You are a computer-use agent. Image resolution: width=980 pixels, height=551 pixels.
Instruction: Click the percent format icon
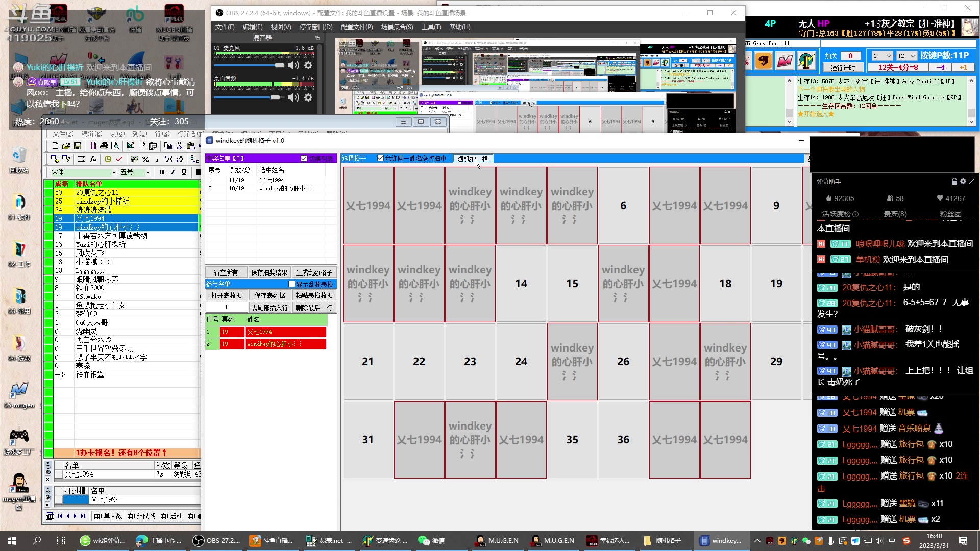[x=146, y=159]
